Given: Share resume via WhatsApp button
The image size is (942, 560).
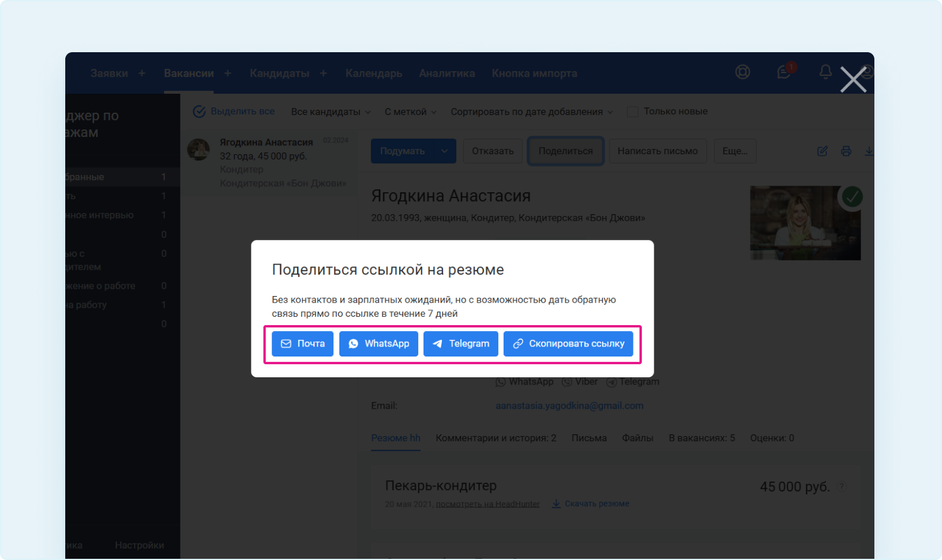Looking at the screenshot, I should [x=378, y=343].
